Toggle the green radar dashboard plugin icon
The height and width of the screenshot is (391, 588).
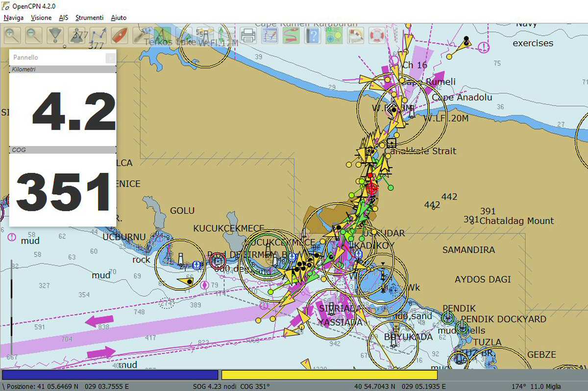coord(334,35)
